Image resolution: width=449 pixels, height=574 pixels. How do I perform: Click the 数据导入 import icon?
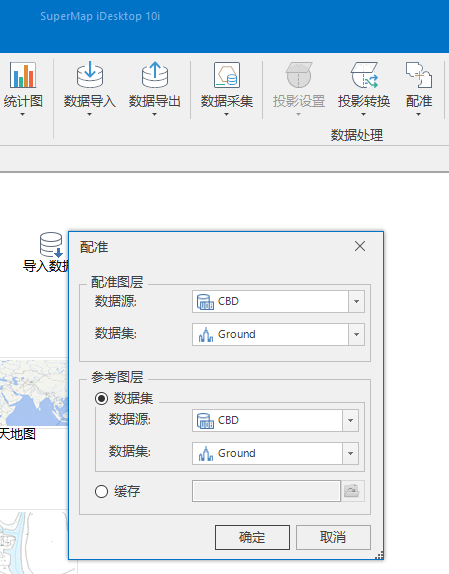click(x=90, y=75)
